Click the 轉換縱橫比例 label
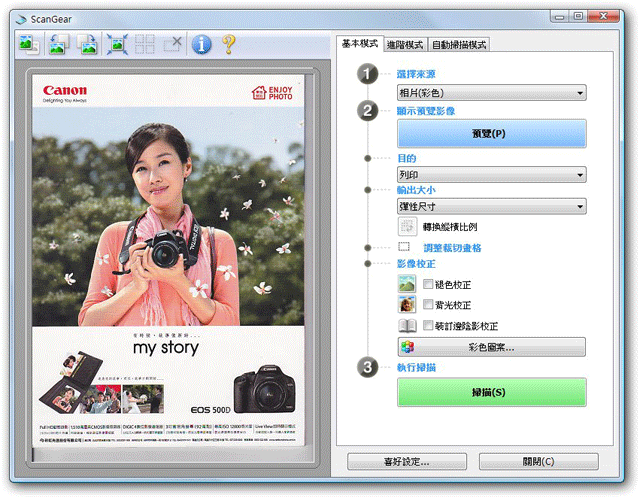Image resolution: width=640 pixels, height=498 pixels. point(450,227)
